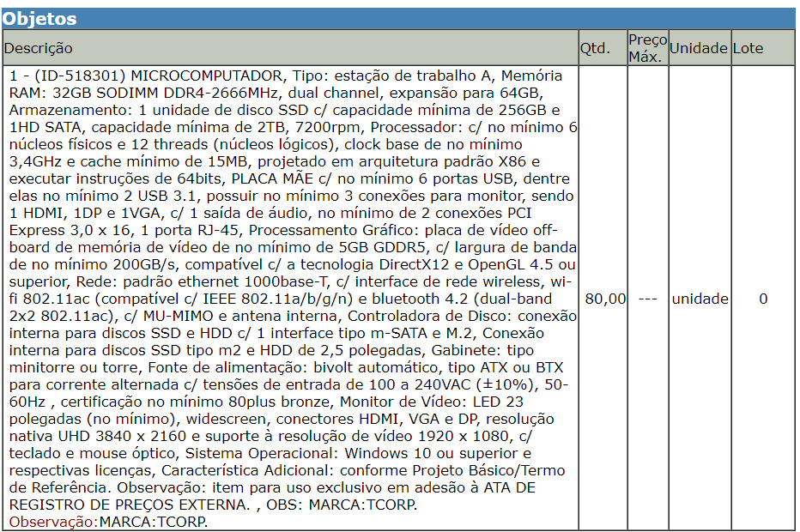Viewport: 800px width, 532px height.
Task: Click the unidade cell value
Action: click(x=700, y=299)
